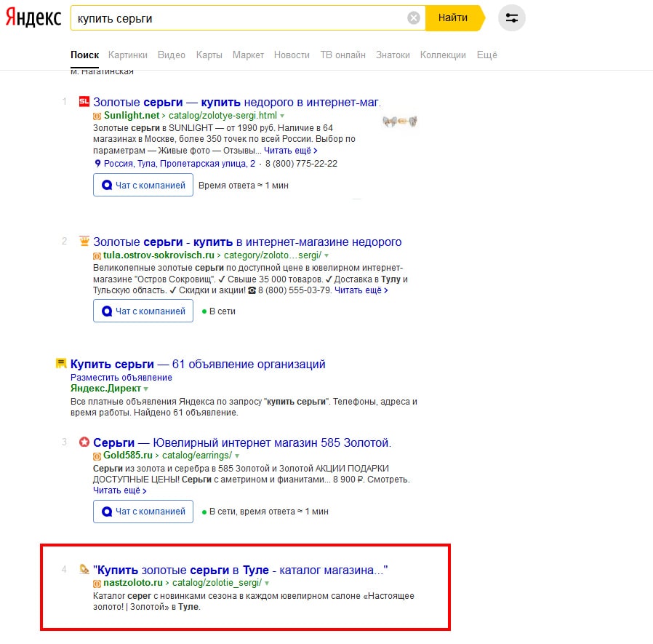Open the Коллекции tab

point(443,55)
